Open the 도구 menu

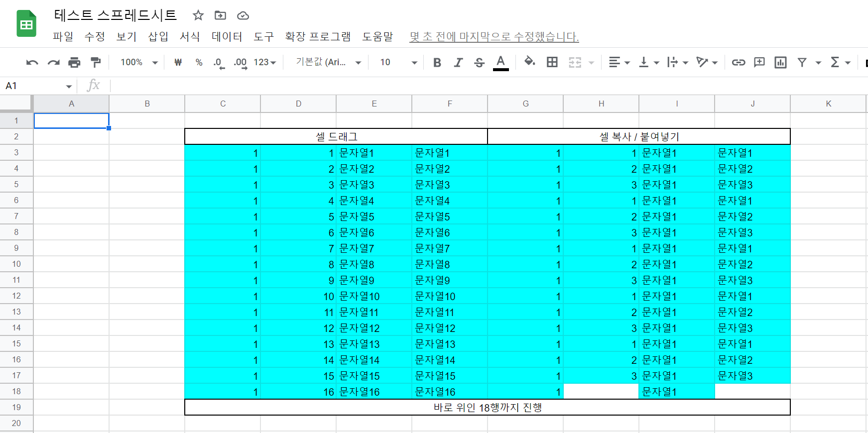pyautogui.click(x=263, y=36)
